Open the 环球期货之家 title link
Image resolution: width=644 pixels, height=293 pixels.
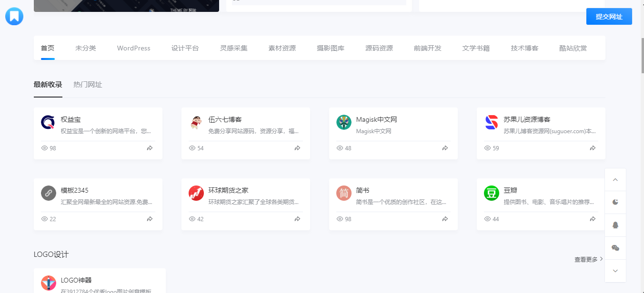click(x=229, y=190)
